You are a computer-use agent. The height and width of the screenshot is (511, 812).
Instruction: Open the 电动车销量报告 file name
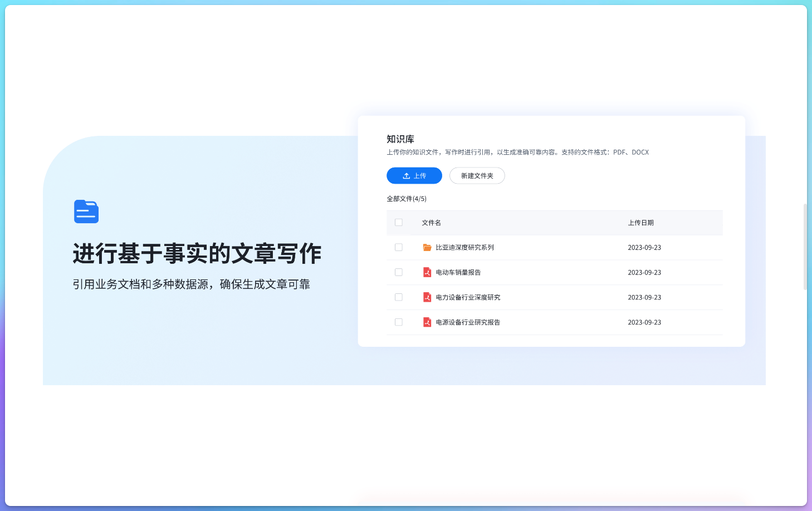pyautogui.click(x=458, y=273)
